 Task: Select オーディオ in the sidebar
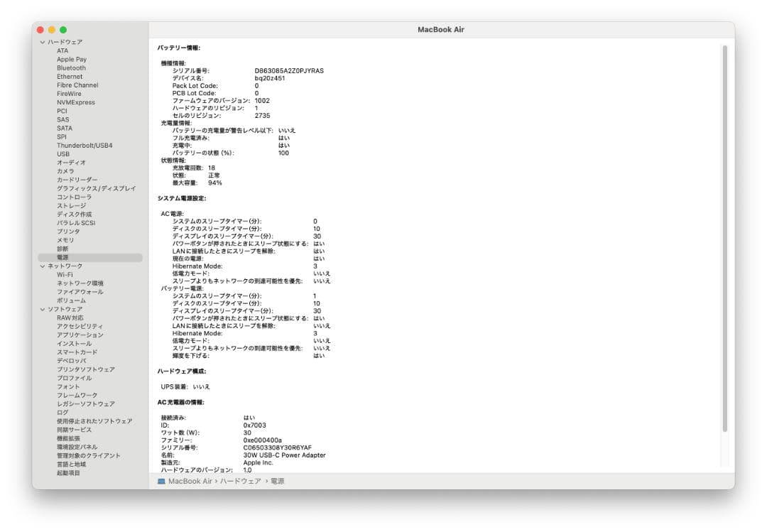pyautogui.click(x=71, y=163)
